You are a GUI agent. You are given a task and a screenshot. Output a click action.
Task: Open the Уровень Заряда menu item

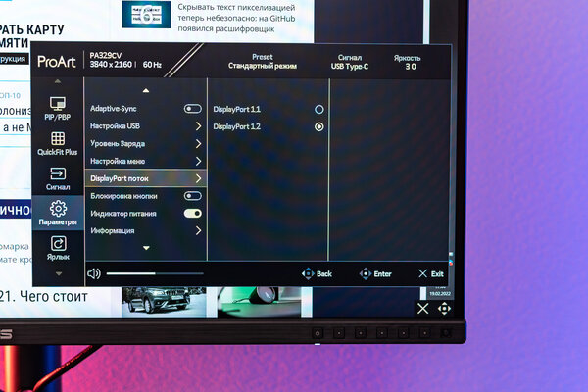[146, 144]
